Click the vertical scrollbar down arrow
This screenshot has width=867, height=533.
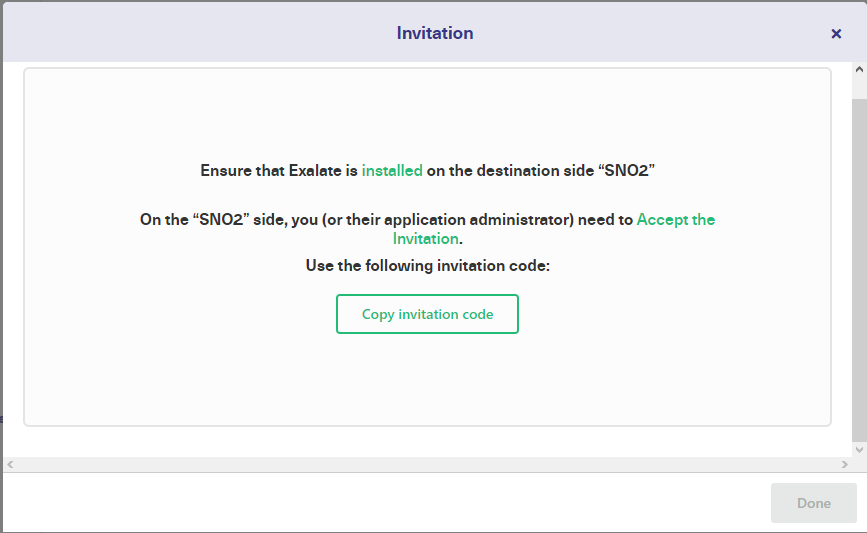(x=859, y=450)
